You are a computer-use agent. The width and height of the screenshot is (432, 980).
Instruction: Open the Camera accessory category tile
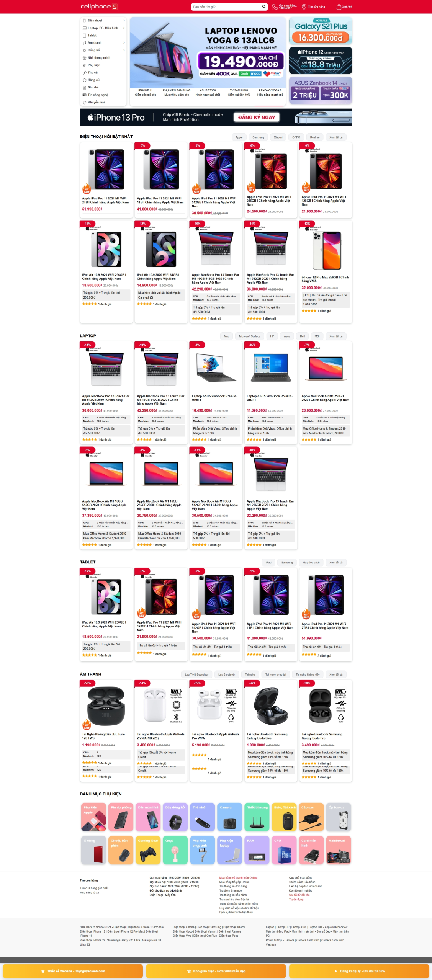coord(229,817)
